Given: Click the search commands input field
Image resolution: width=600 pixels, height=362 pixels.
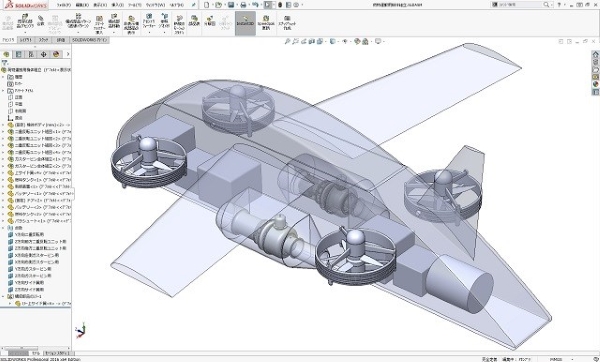Looking at the screenshot, I should click(521, 5).
